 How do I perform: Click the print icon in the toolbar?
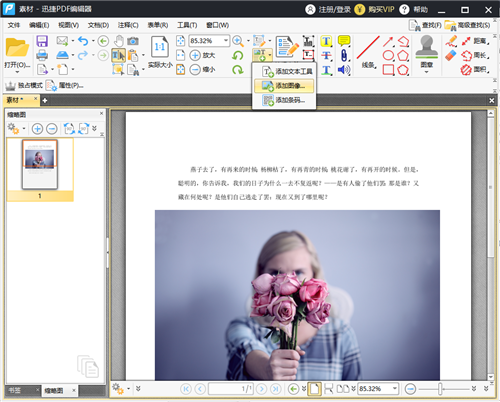(42, 55)
